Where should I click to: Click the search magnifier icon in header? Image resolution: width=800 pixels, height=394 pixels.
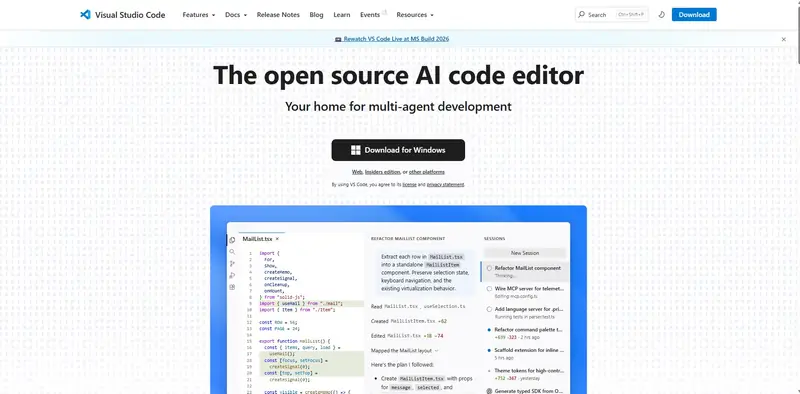[582, 15]
